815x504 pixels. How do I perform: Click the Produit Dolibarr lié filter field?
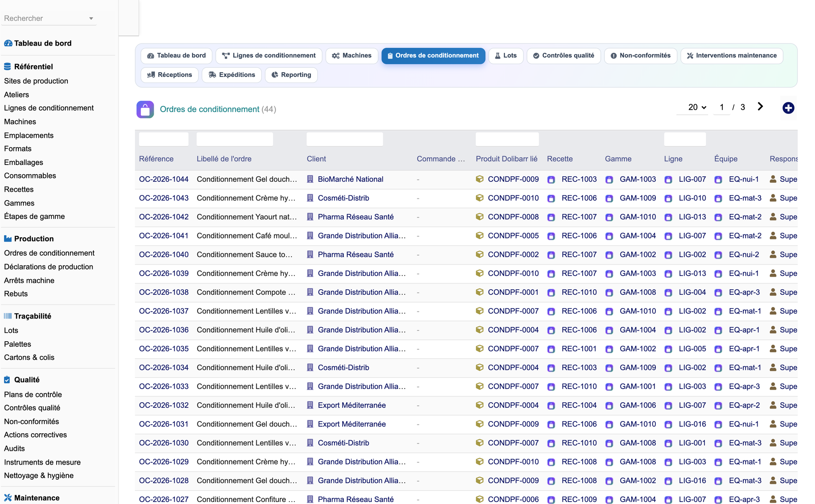[x=507, y=139]
